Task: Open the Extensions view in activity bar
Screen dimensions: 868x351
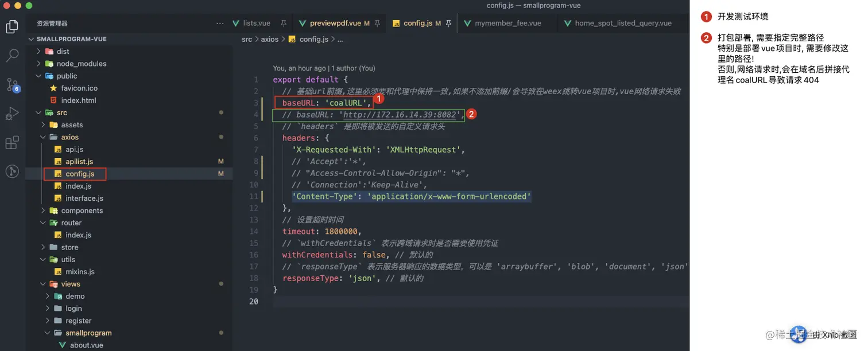Action: coord(12,142)
